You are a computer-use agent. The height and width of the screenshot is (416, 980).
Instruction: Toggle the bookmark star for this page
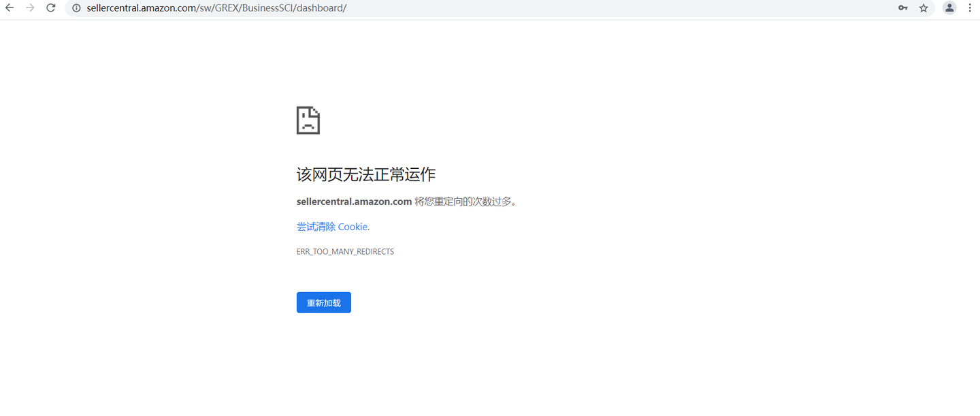click(x=924, y=7)
